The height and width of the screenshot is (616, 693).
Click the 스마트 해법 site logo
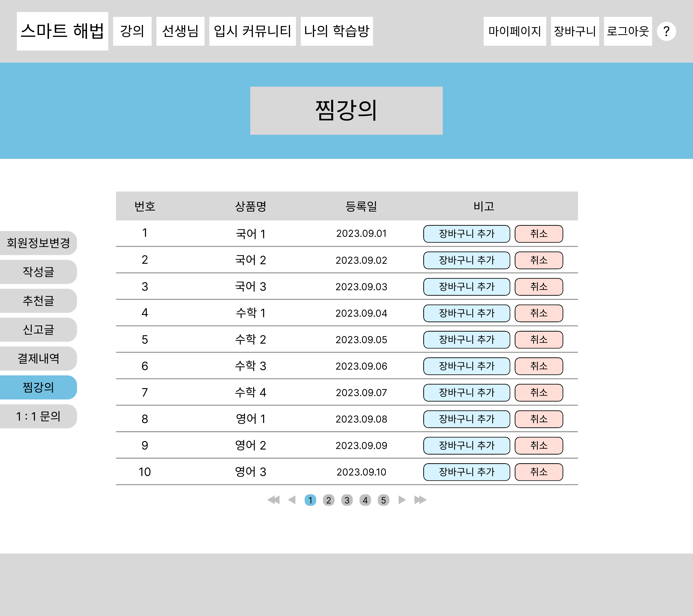click(x=62, y=31)
